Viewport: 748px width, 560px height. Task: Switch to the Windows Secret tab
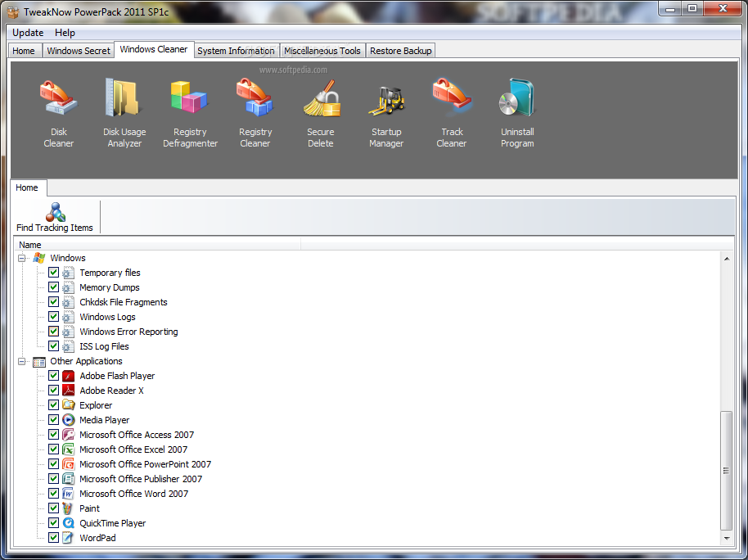[79, 51]
